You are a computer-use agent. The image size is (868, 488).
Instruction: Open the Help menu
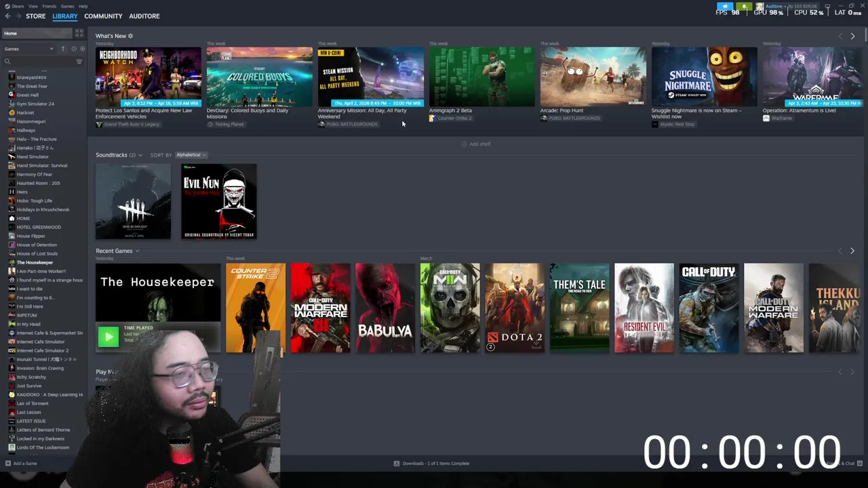coord(83,6)
